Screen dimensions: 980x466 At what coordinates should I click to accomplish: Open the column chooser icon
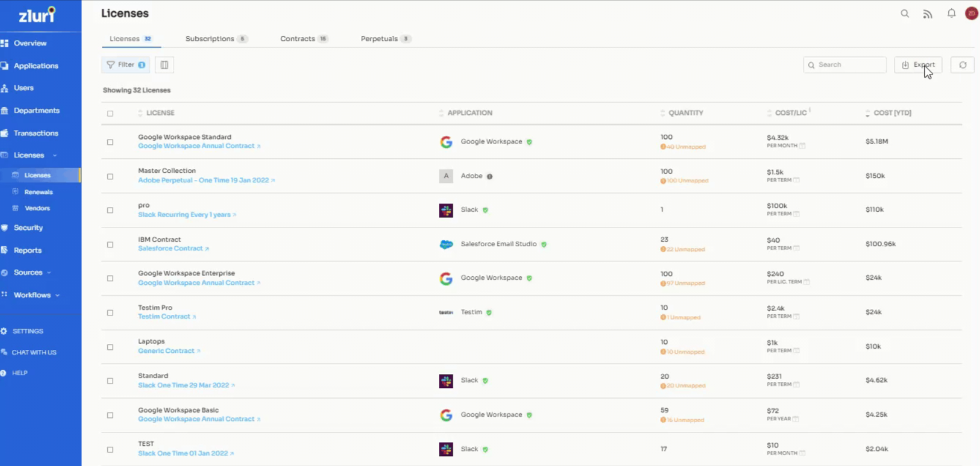(x=164, y=65)
